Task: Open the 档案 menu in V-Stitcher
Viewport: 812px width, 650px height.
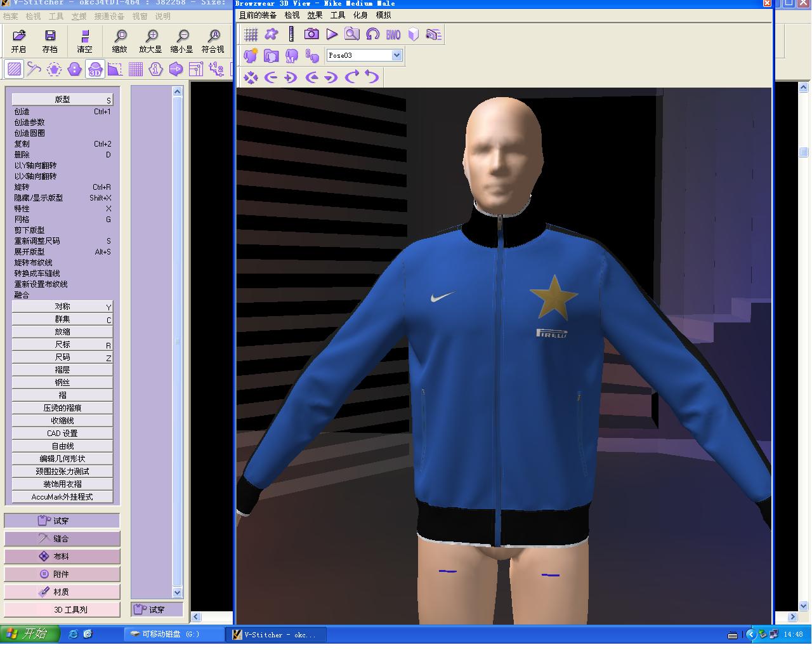Action: (10, 17)
